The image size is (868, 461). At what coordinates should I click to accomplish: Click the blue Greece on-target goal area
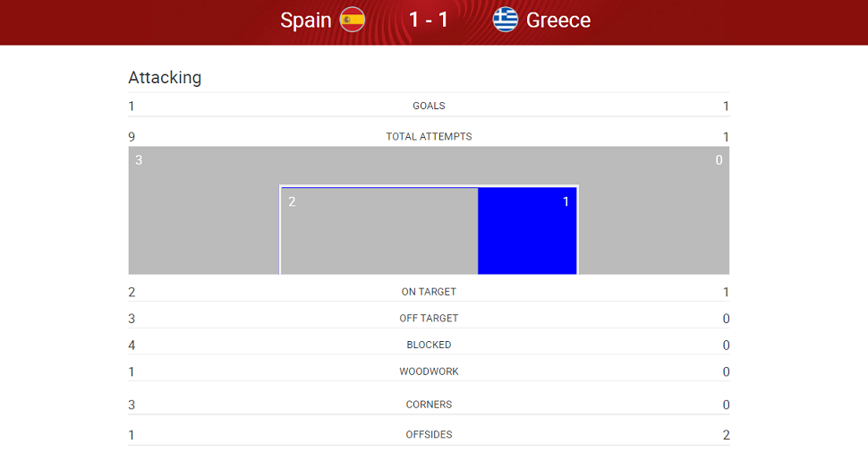coord(527,231)
